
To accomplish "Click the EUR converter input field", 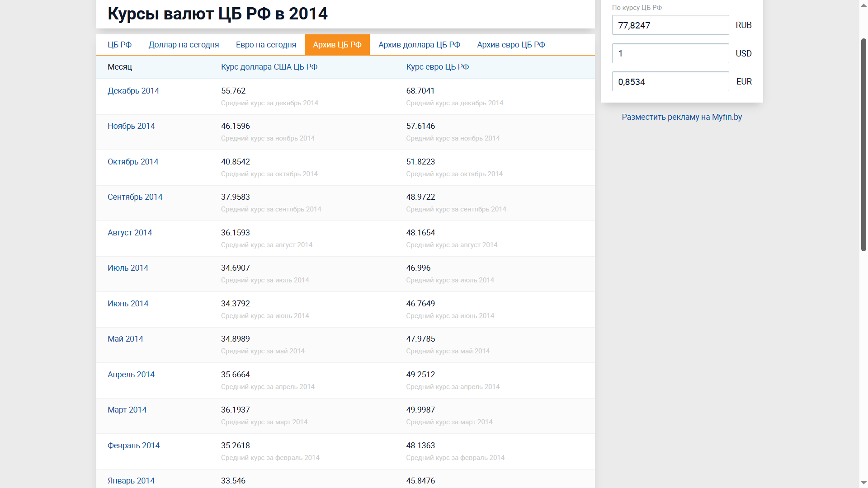I will (x=670, y=82).
